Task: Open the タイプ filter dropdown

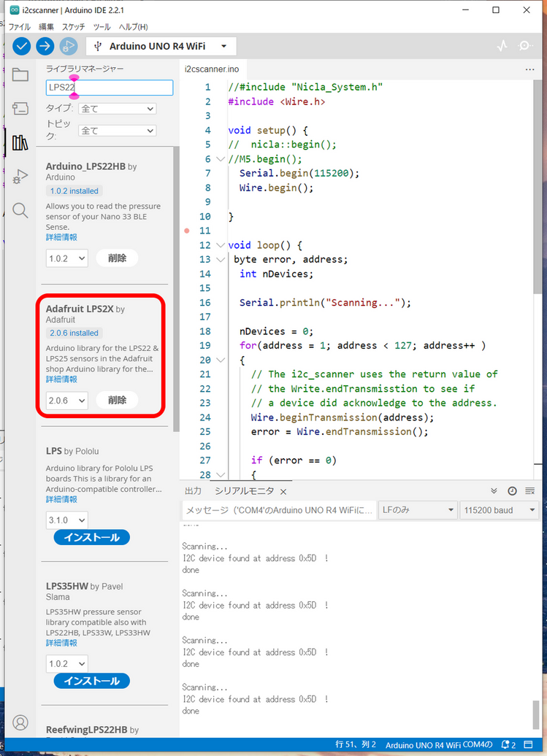Action: (117, 109)
